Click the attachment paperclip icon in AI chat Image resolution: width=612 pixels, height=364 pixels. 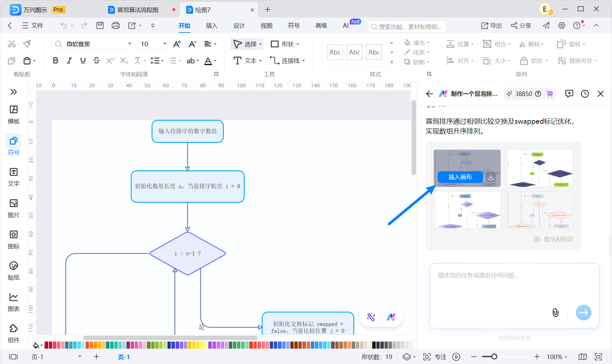[x=556, y=313]
